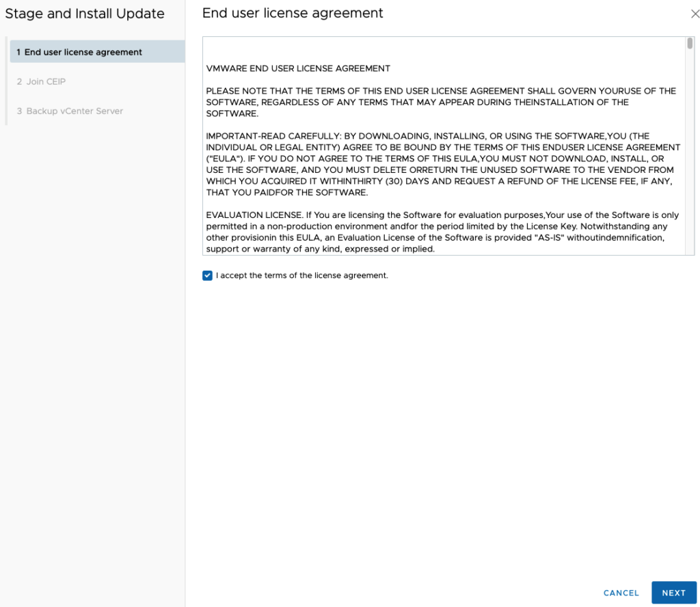Screen dimensions: 700x607
Task: Click the 'VMWARE END USER LICENSE AGREEMENT' title line
Action: [x=298, y=68]
